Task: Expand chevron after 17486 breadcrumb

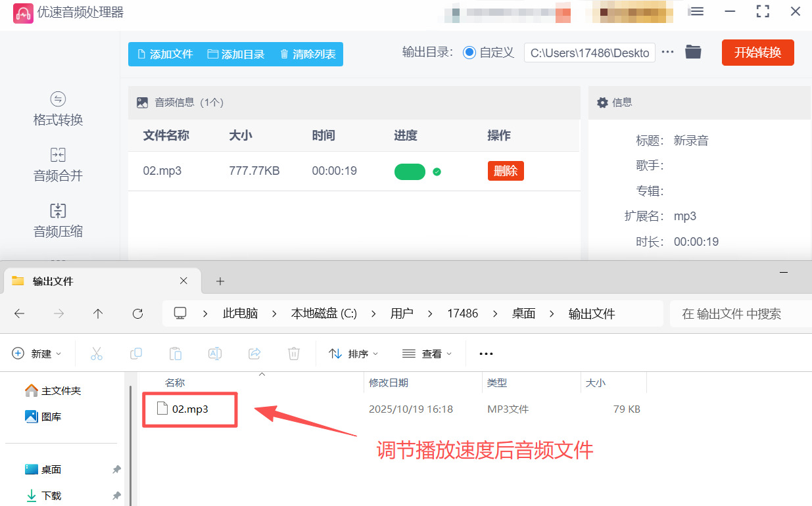Action: (x=495, y=313)
